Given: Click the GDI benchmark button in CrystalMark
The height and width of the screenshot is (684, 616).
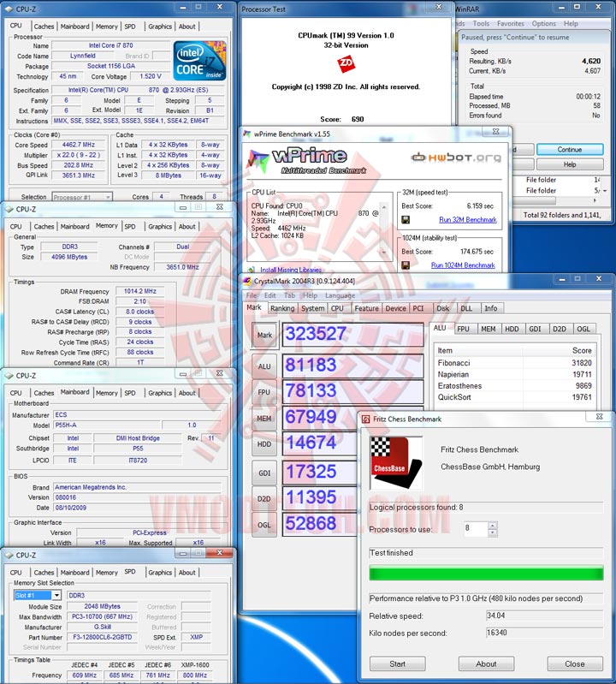Looking at the screenshot, I should [x=264, y=473].
